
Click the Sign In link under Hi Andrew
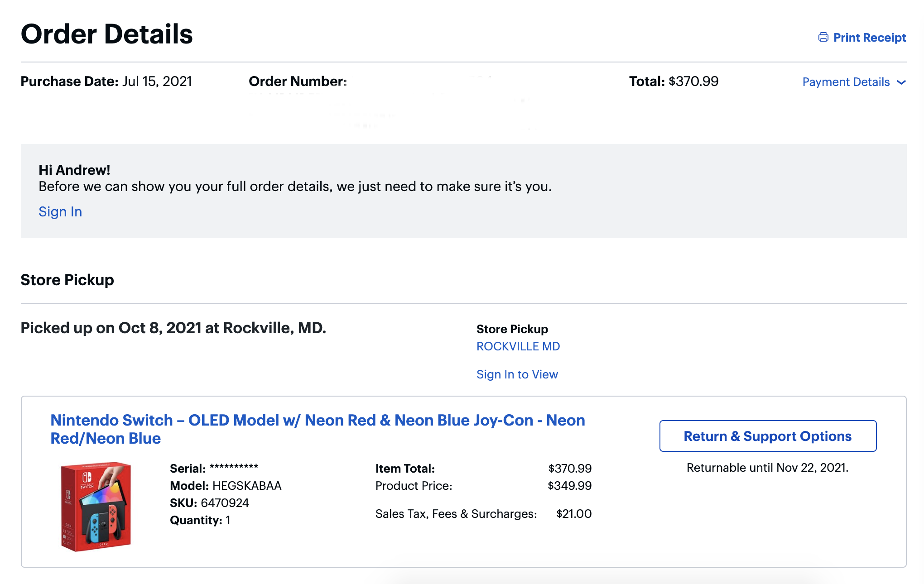pos(60,211)
